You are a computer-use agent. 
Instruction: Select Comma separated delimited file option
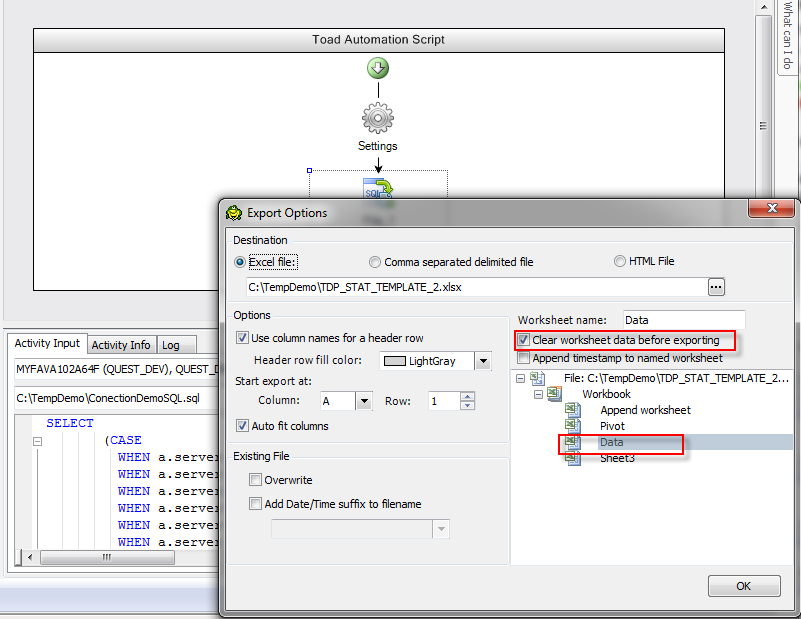(375, 262)
